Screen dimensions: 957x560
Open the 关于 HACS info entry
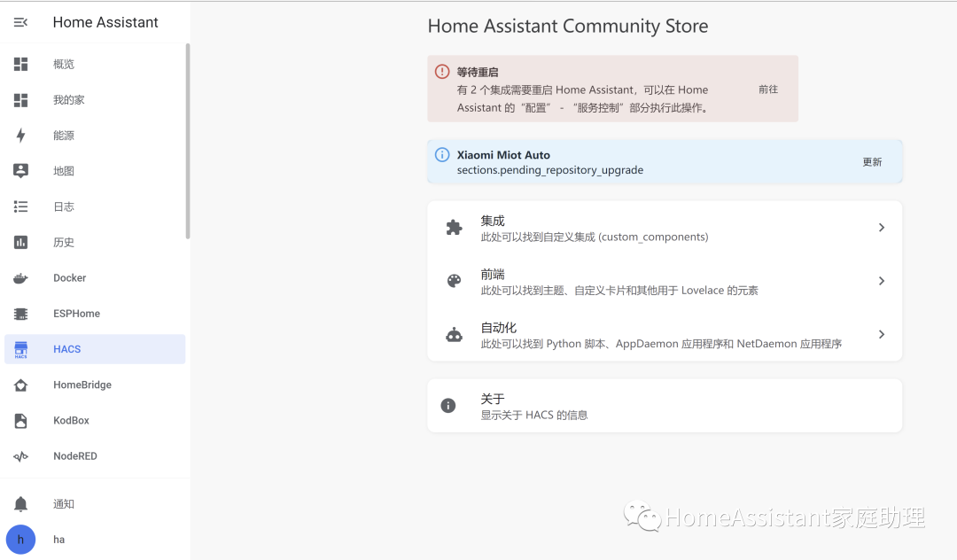[665, 406]
